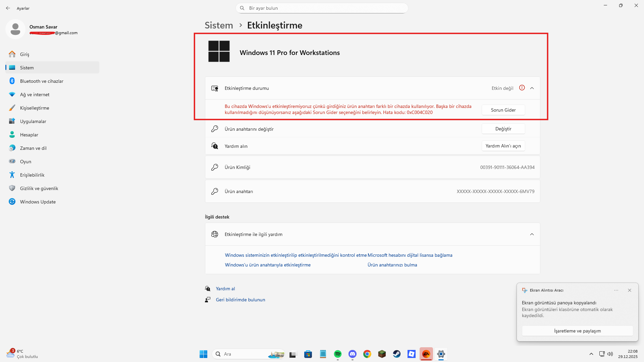Collapse the Etkinleştirme ile ilgili yardım section

point(532,234)
